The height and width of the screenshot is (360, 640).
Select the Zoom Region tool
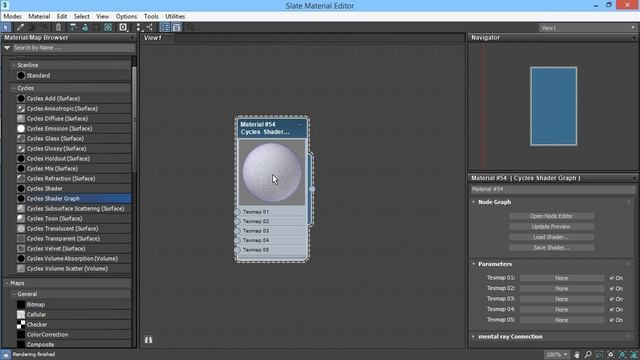pyautogui.click(x=599, y=354)
